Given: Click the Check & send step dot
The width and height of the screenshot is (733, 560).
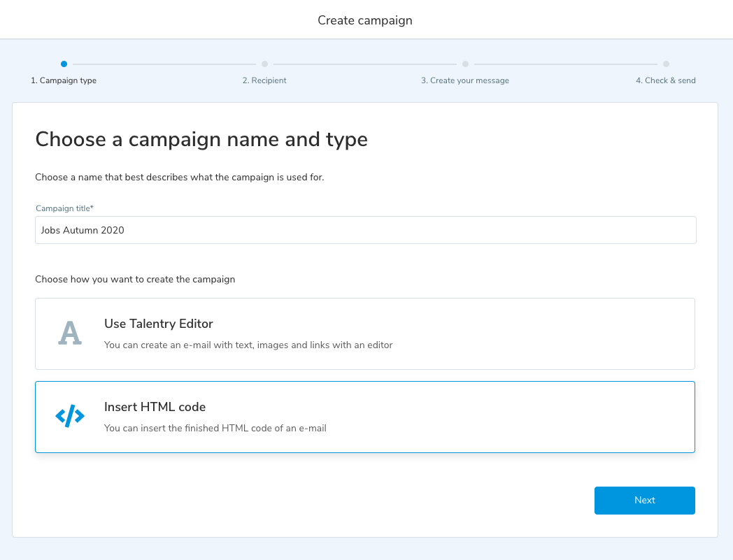Looking at the screenshot, I should 666,64.
